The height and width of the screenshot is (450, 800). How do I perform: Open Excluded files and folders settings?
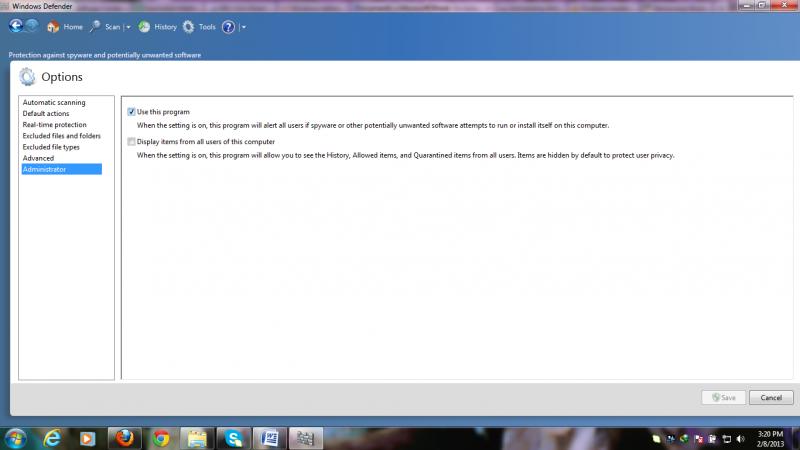[x=62, y=136]
